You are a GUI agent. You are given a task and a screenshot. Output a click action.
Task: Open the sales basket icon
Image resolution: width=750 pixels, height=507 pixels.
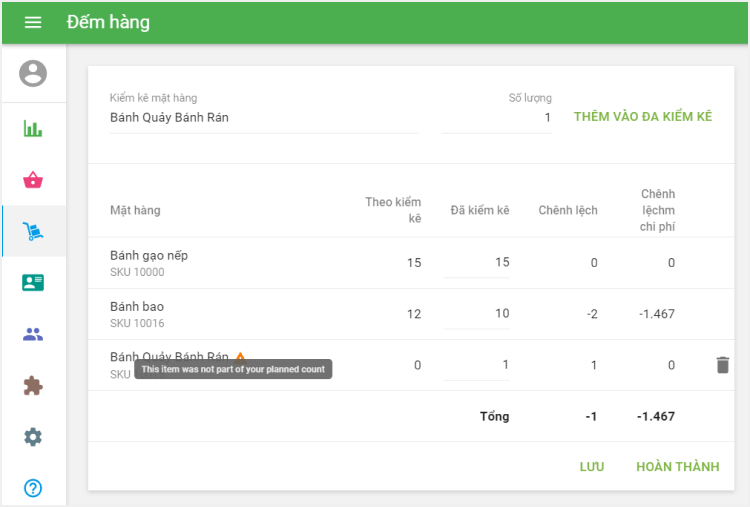[x=33, y=180]
